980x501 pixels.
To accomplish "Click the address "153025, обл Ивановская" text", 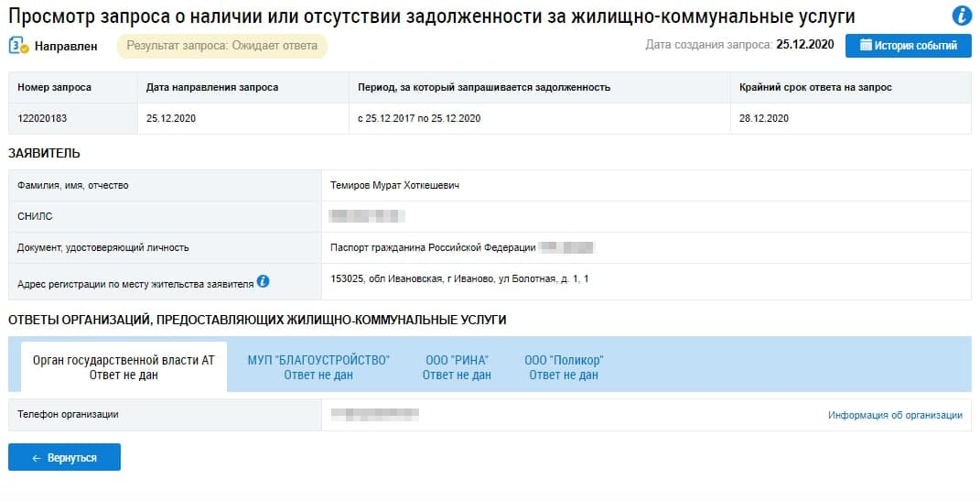I will click(x=459, y=278).
